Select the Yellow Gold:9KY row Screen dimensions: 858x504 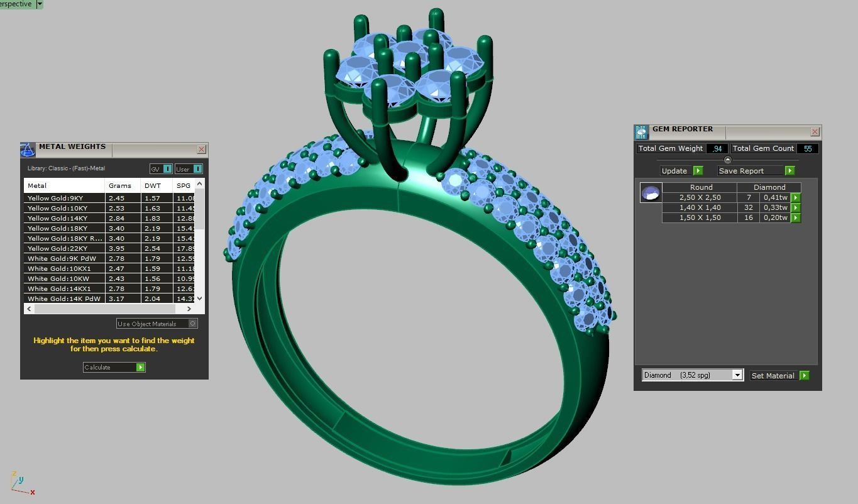[110, 198]
